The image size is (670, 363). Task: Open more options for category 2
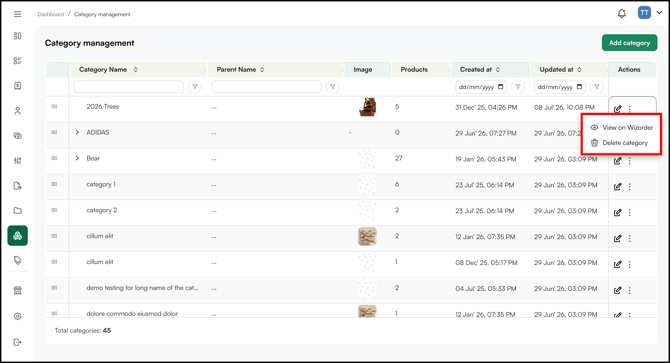629,213
